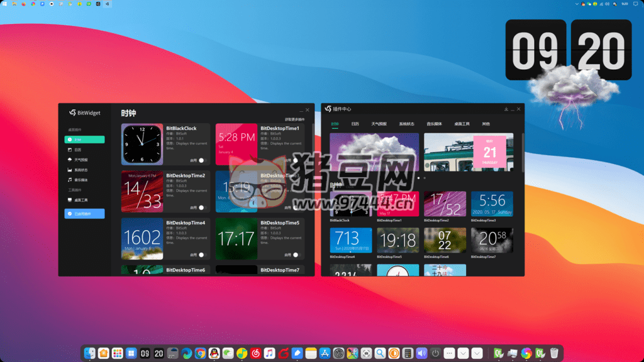Screen dimensions: 644x362
Task: Open 桌面工具 desktop tools sidebar item
Action: (80, 200)
